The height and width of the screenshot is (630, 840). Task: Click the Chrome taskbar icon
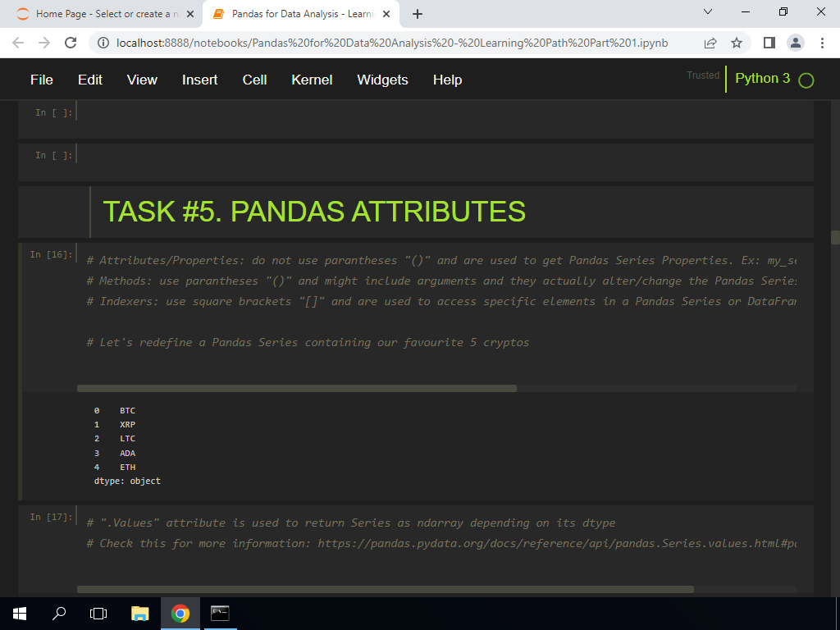tap(180, 614)
